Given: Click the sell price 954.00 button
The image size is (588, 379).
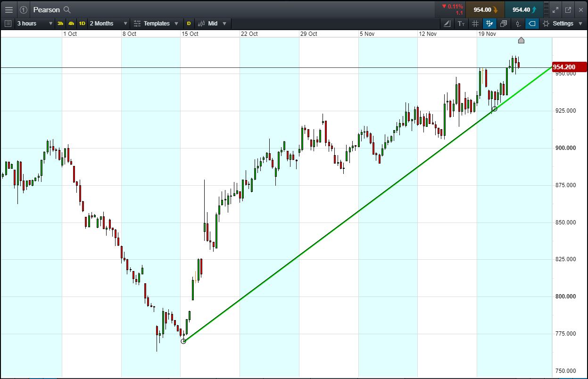Looking at the screenshot, I should [x=485, y=9].
